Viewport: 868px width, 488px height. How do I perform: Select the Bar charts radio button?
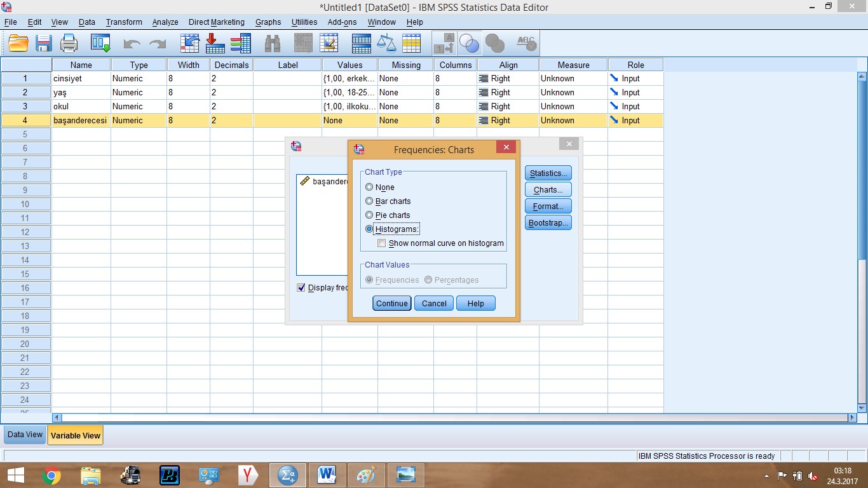[369, 201]
